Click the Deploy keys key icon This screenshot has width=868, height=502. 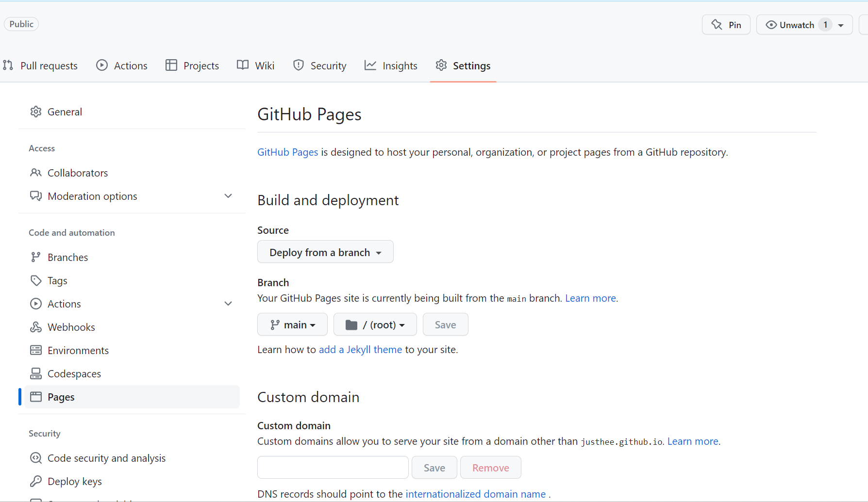point(36,481)
